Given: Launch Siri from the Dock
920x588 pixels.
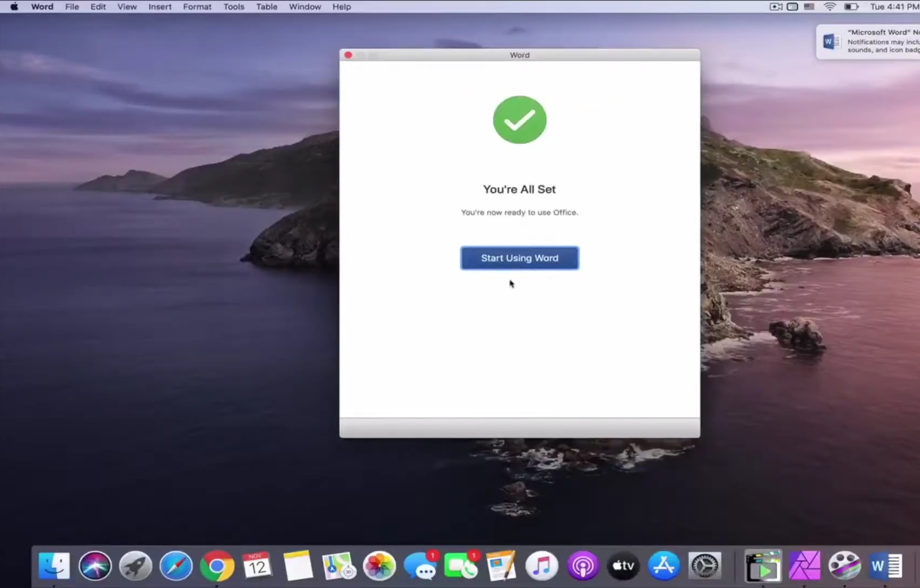Looking at the screenshot, I should 95,566.
